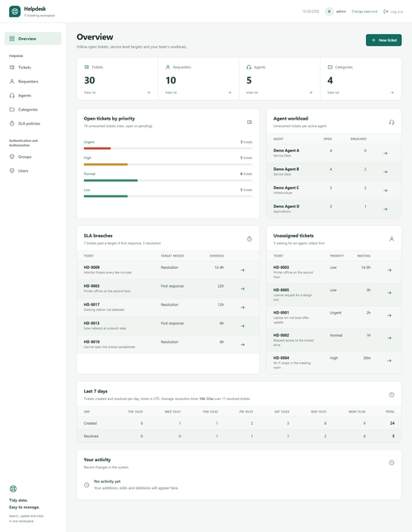This screenshot has width=412, height=532.
Task: Open Categories in the sidebar
Action: pyautogui.click(x=33, y=109)
